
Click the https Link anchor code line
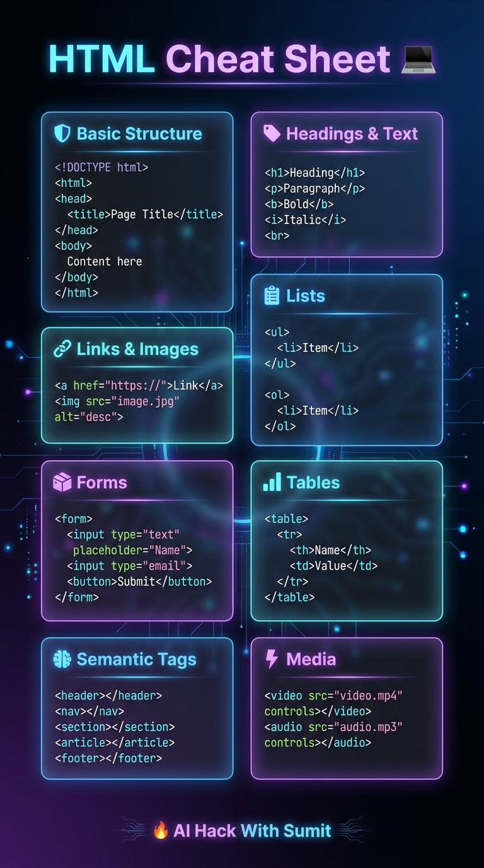(139, 385)
